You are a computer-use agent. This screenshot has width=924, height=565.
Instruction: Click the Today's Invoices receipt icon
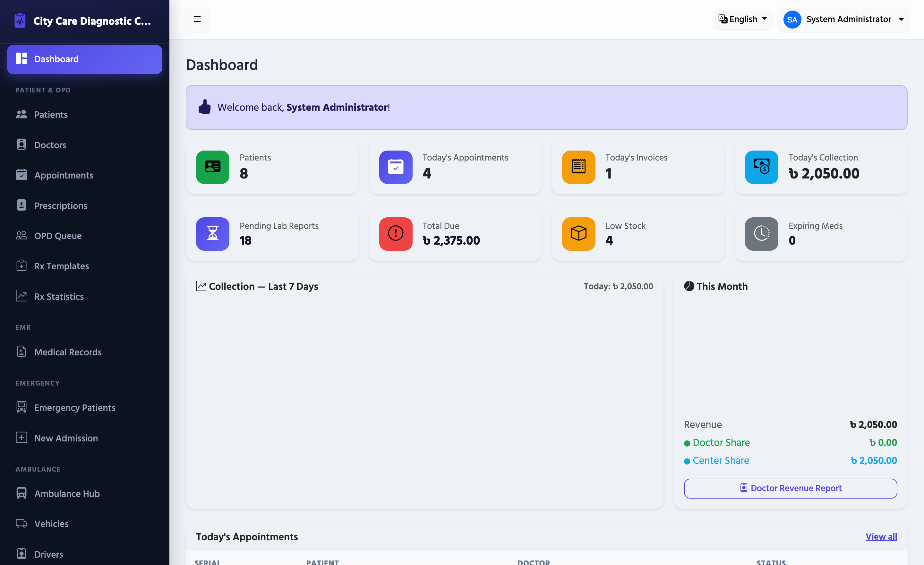click(579, 167)
